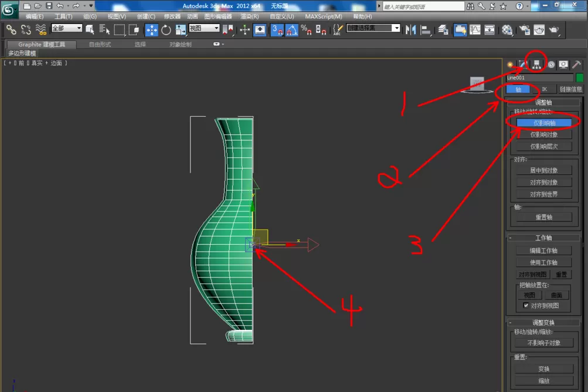Save the scene with the floppy disk icon

(x=49, y=6)
